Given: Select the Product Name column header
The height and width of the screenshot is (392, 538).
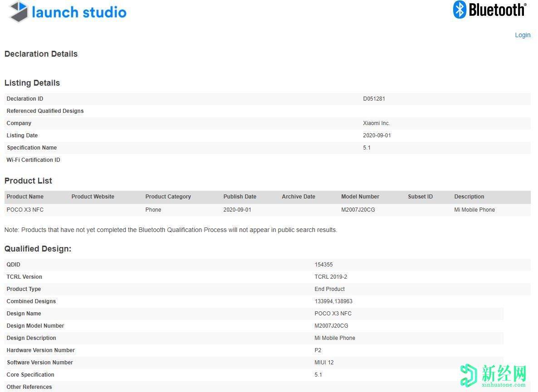Looking at the screenshot, I should coord(25,197).
